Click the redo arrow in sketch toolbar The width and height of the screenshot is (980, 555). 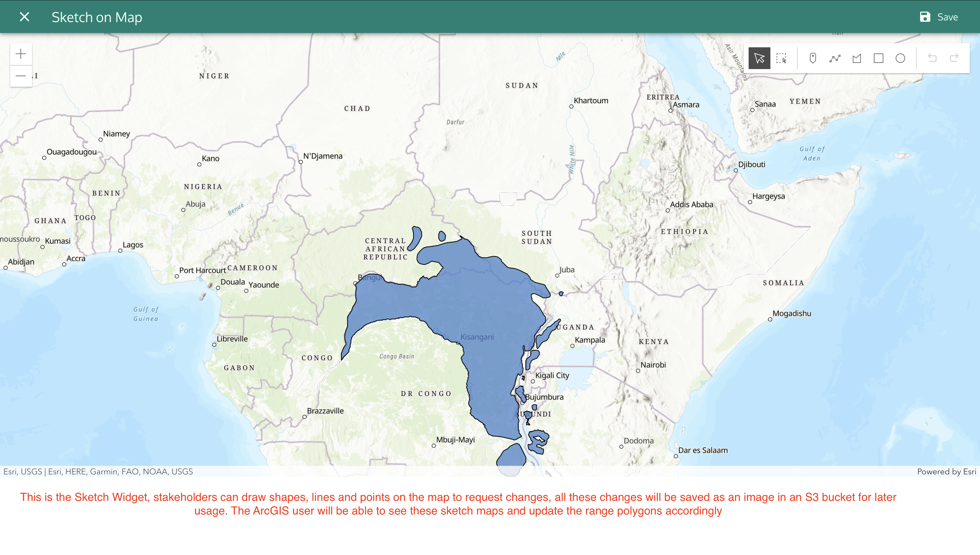click(954, 58)
